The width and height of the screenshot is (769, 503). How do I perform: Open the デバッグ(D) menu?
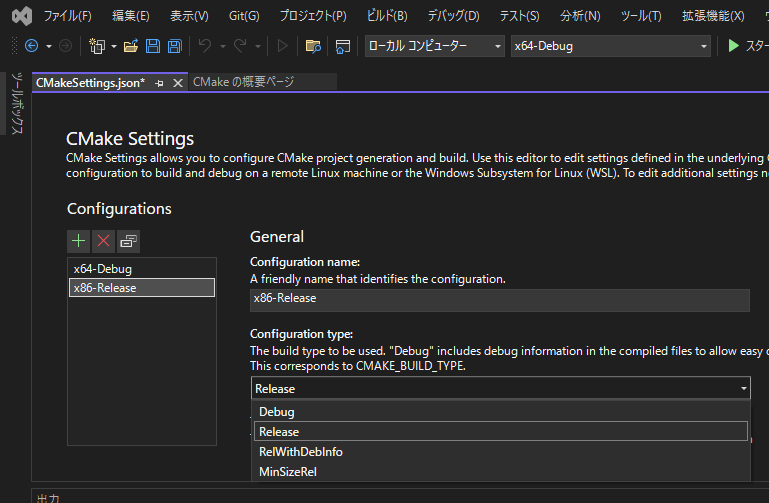click(453, 16)
